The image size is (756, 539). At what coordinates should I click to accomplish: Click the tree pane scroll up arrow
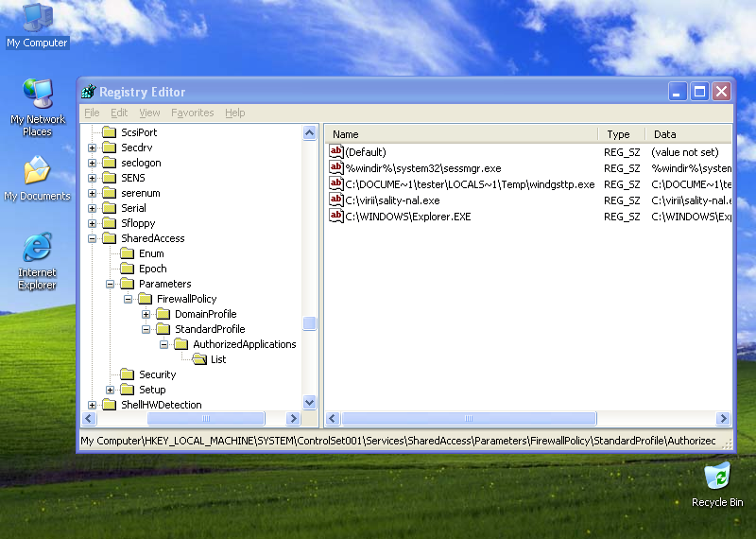tap(310, 132)
